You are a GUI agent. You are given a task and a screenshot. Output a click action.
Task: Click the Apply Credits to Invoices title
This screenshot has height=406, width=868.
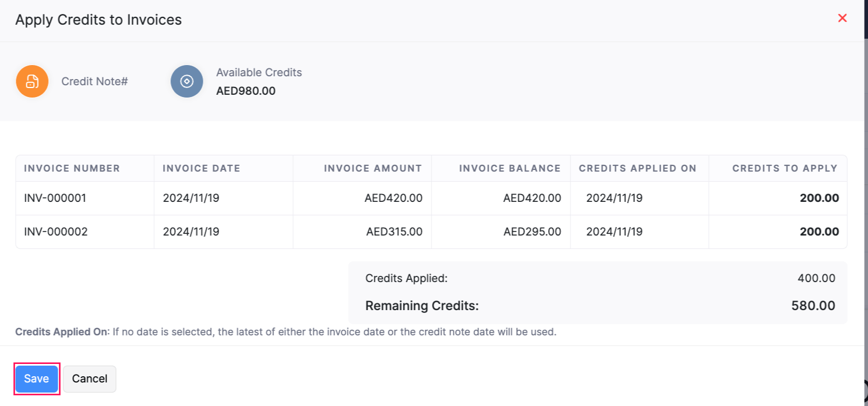click(x=98, y=19)
